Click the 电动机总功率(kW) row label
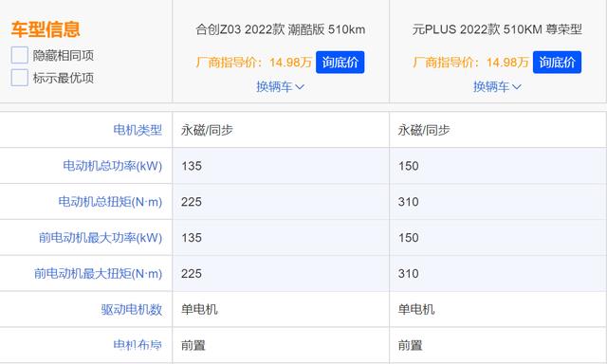Viewport: 607px width, 364px height. click(x=112, y=166)
